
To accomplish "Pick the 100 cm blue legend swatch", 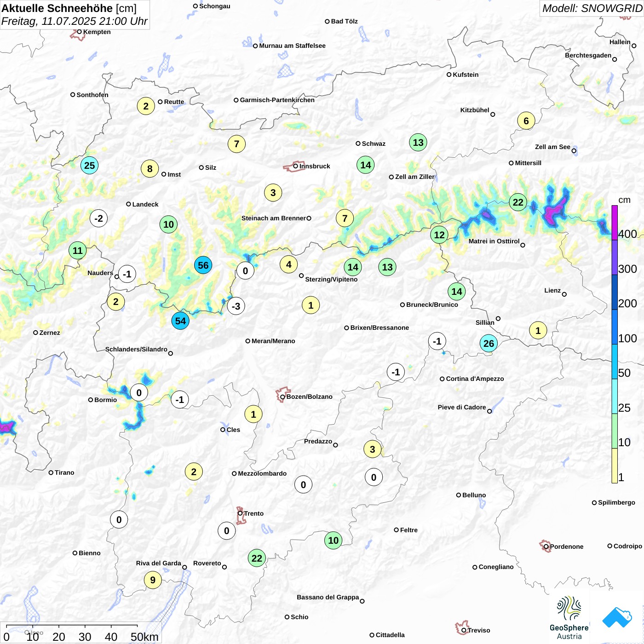I will point(615,327).
